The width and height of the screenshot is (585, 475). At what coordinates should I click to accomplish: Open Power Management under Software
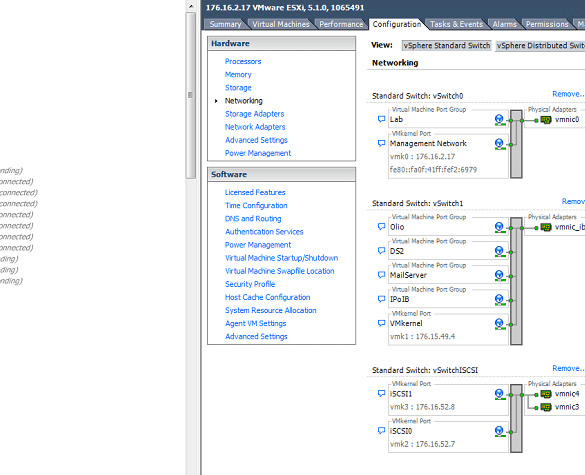[258, 245]
